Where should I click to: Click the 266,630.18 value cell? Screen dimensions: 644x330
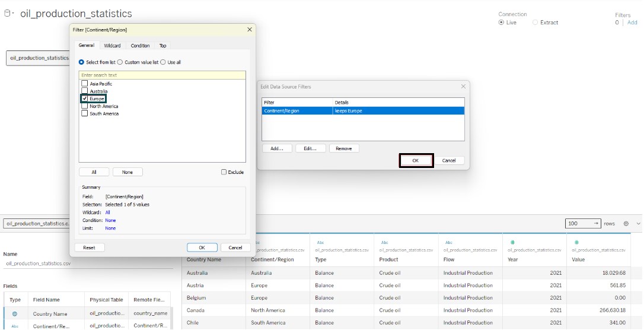[598, 310]
